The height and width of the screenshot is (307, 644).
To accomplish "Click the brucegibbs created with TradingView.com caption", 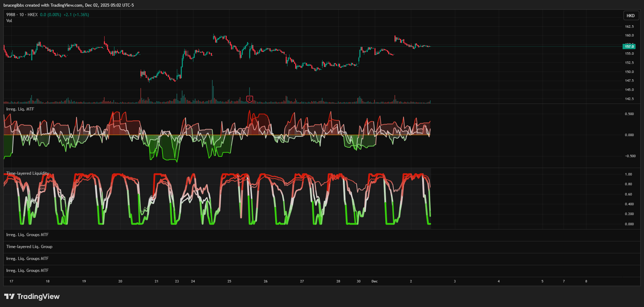I will pos(68,5).
